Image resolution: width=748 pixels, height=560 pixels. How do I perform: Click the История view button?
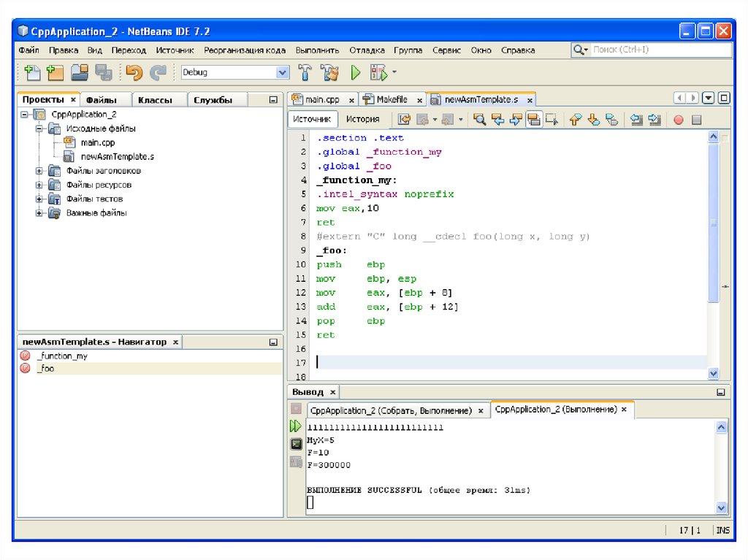click(362, 119)
